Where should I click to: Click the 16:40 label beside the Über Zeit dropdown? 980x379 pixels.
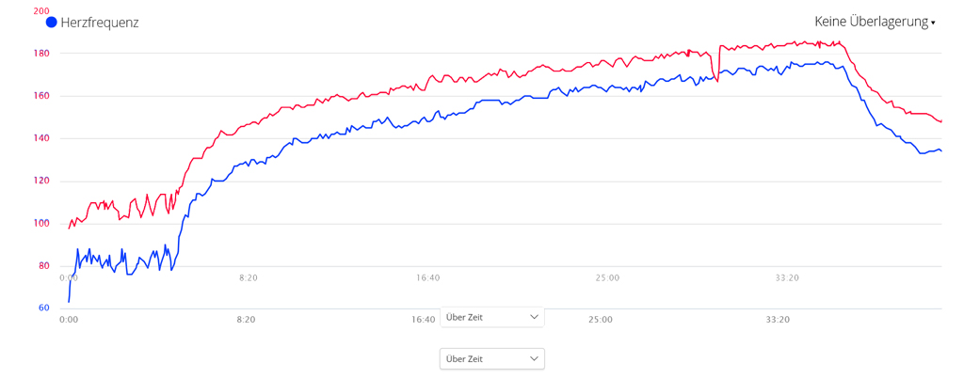click(x=424, y=320)
